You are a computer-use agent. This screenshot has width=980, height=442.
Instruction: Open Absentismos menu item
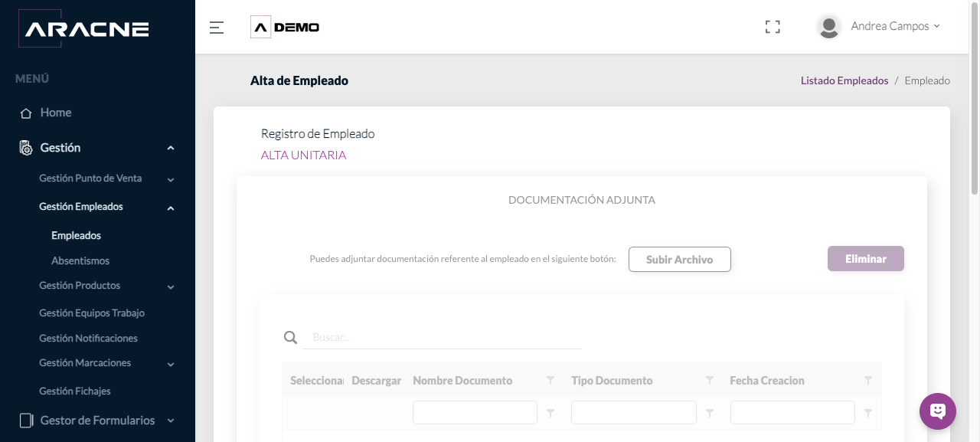80,260
